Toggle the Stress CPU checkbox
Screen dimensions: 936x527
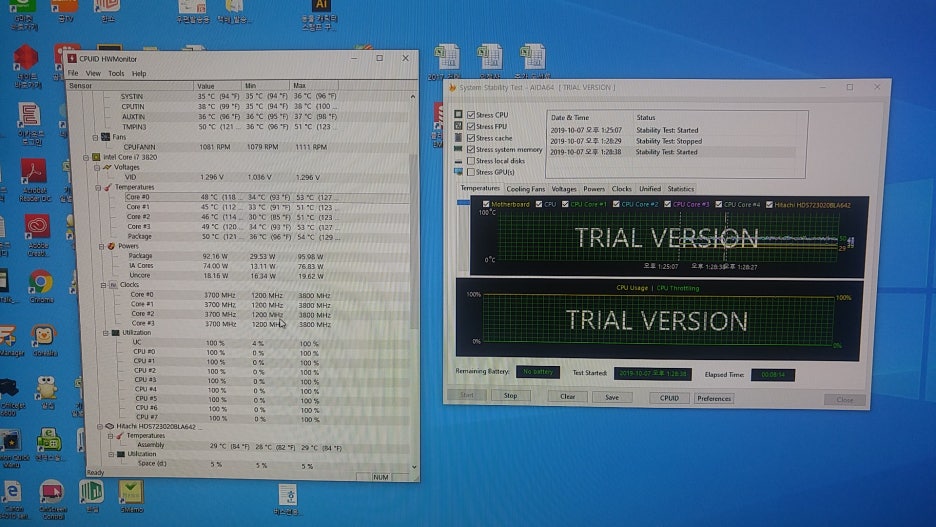coord(471,115)
